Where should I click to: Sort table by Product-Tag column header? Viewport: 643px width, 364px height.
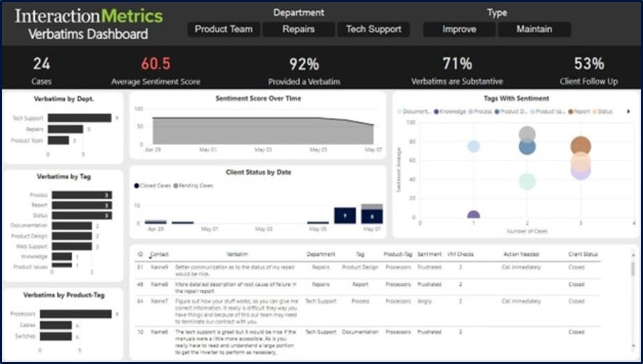(x=398, y=254)
